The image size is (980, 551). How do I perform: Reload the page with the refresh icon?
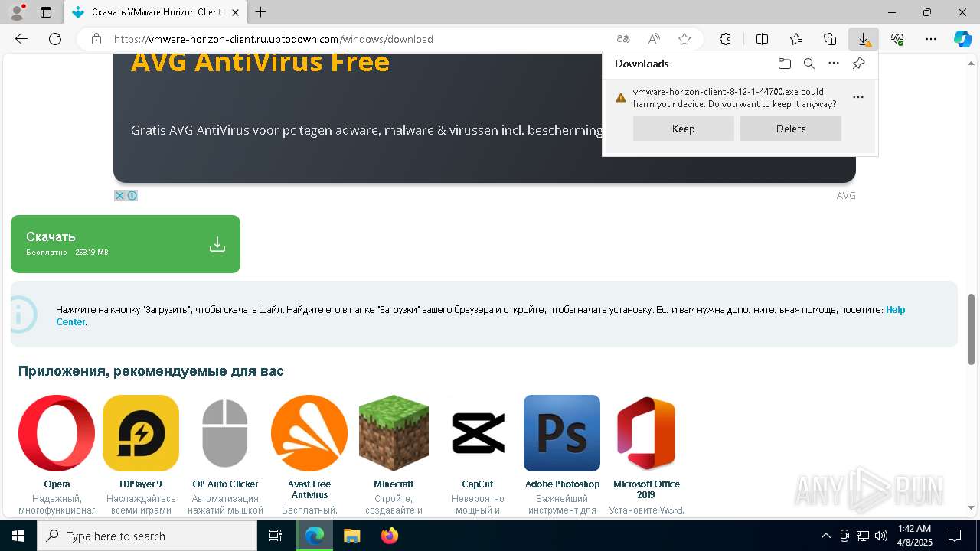click(x=55, y=39)
